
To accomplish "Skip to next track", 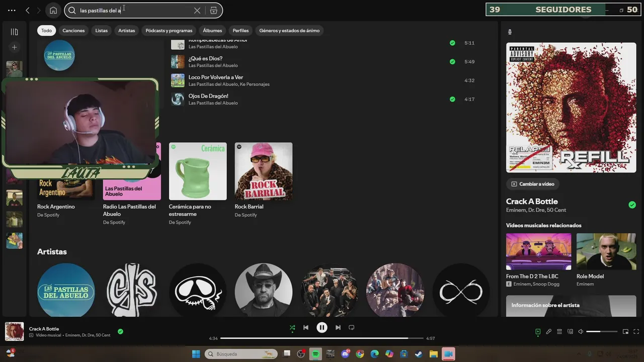I will 338,327.
